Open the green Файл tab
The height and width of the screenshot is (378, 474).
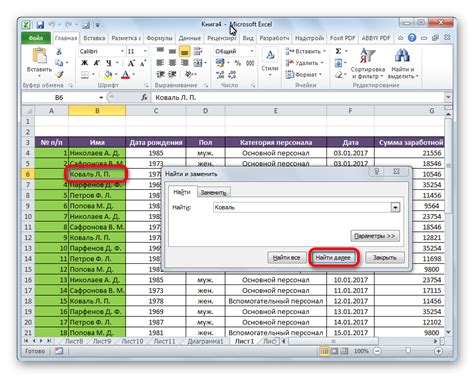(36, 38)
